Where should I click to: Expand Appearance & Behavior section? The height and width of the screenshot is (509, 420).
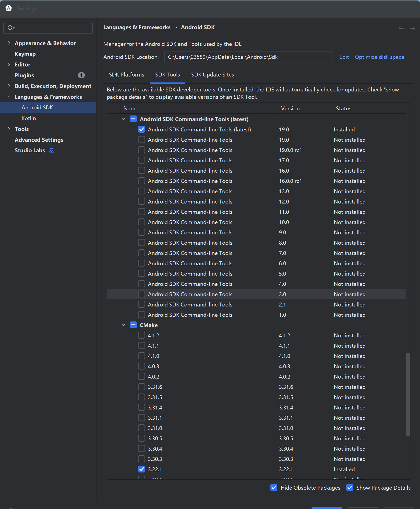[9, 43]
